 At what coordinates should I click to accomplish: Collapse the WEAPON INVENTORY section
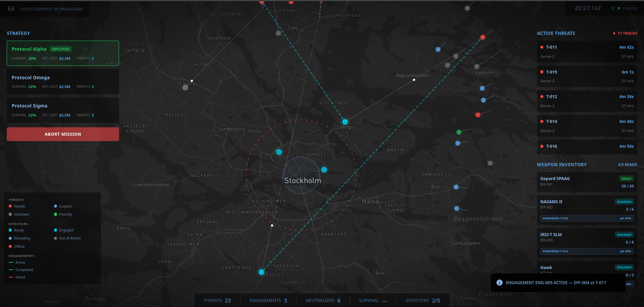click(x=562, y=164)
